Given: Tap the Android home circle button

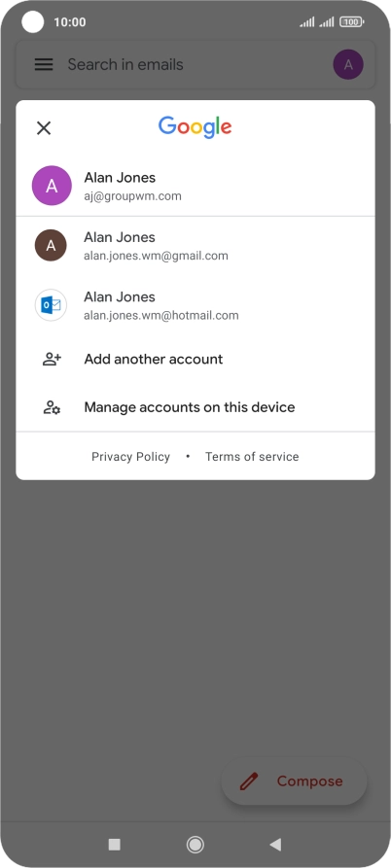Looking at the screenshot, I should tap(195, 845).
